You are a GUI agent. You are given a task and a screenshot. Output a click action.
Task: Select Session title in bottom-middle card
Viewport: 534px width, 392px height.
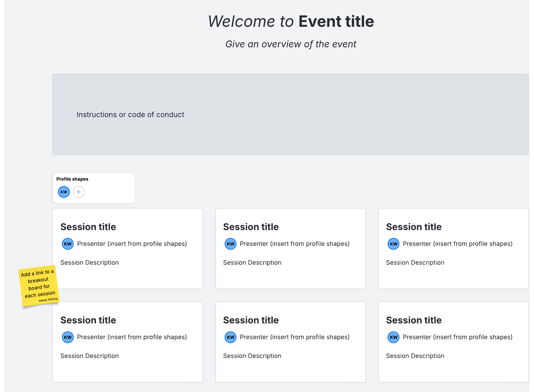tap(251, 320)
